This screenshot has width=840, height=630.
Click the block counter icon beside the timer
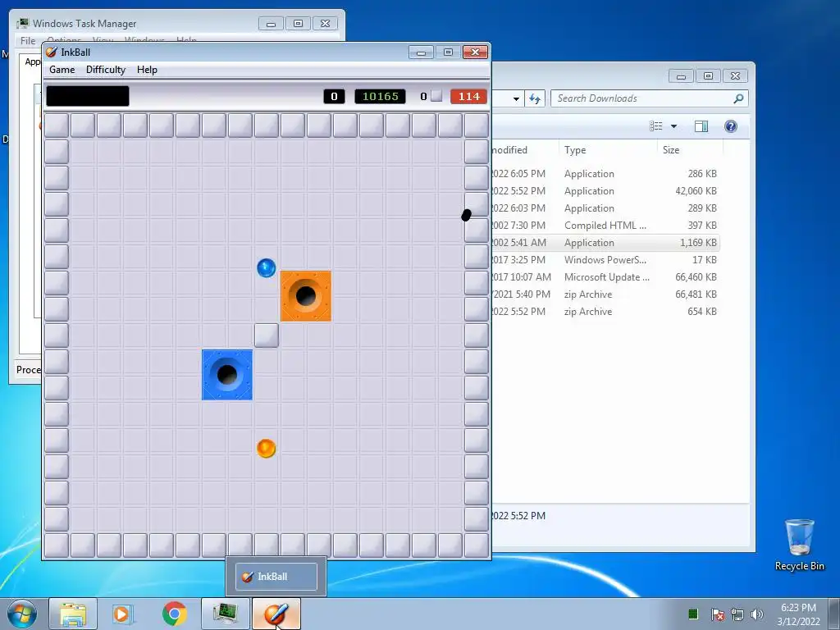pyautogui.click(x=436, y=96)
